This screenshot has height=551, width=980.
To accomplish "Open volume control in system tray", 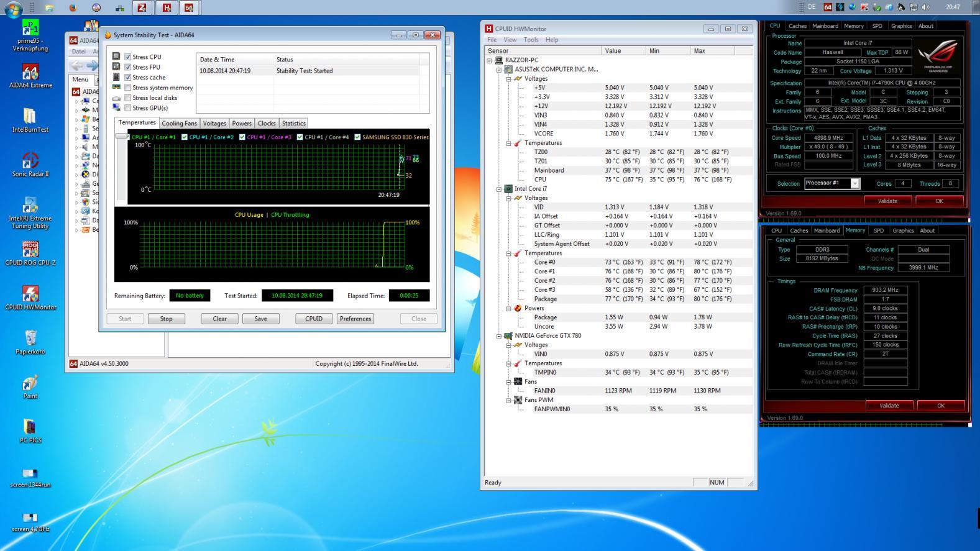I will tap(926, 7).
